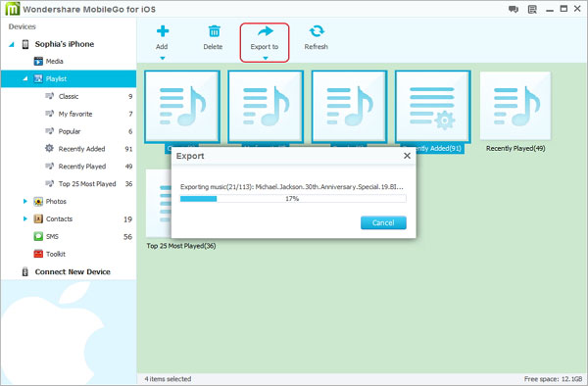This screenshot has width=588, height=386.
Task: Click the Contacts count 19
Action: coord(127,219)
